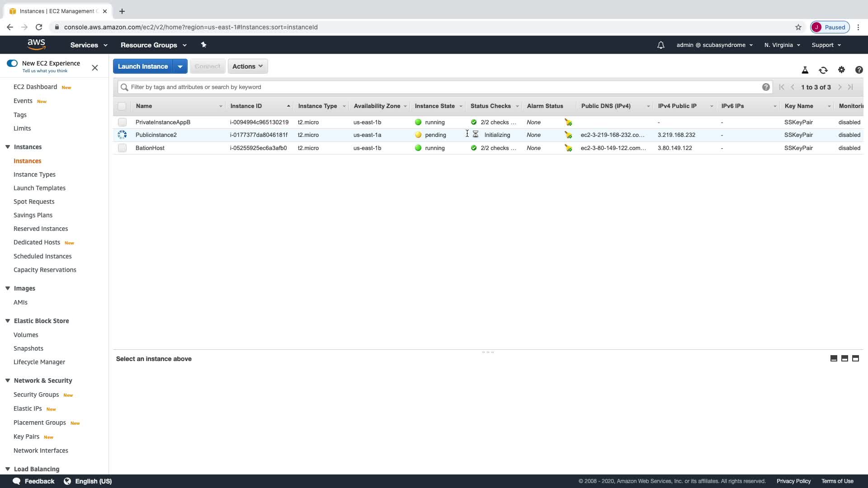Viewport: 868px width, 488px height.
Task: Open the Actions dropdown
Action: pos(247,66)
